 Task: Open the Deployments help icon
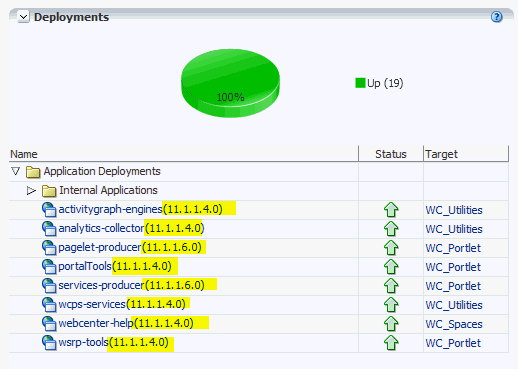tap(496, 17)
